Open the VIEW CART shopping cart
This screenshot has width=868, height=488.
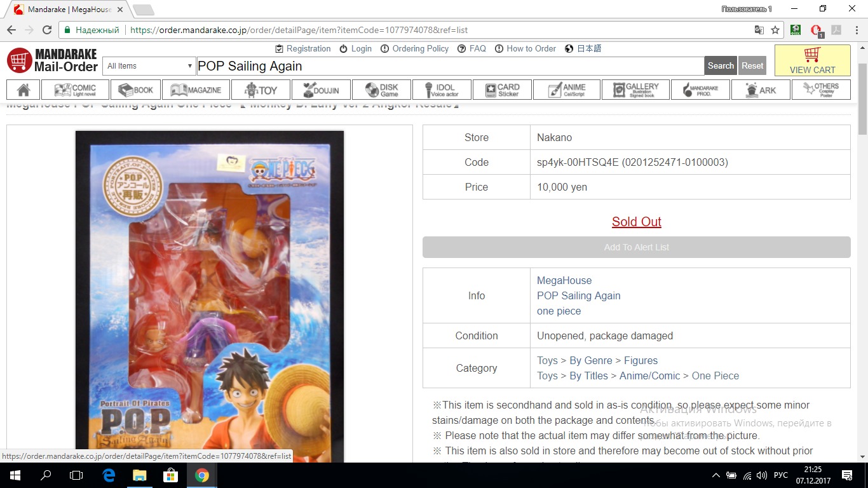[812, 61]
